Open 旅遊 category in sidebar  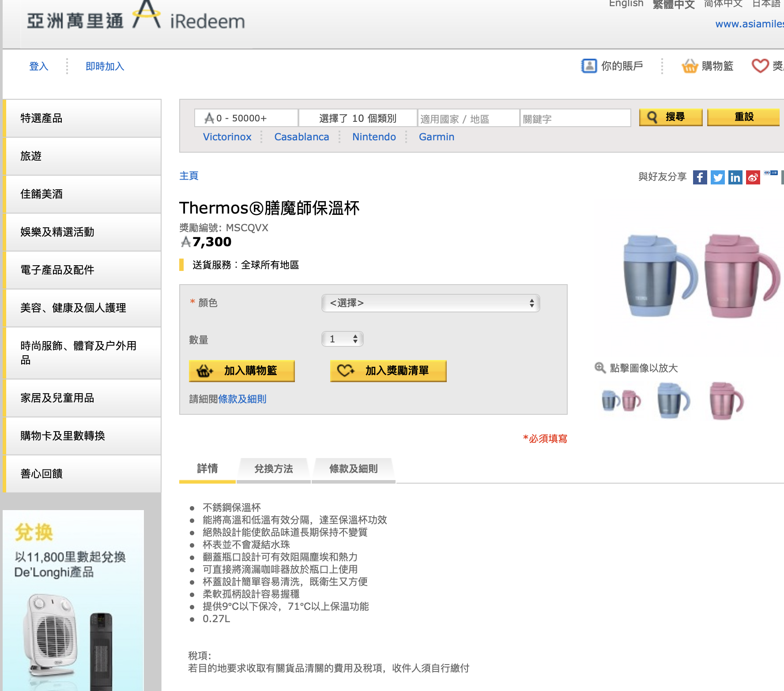(x=83, y=156)
